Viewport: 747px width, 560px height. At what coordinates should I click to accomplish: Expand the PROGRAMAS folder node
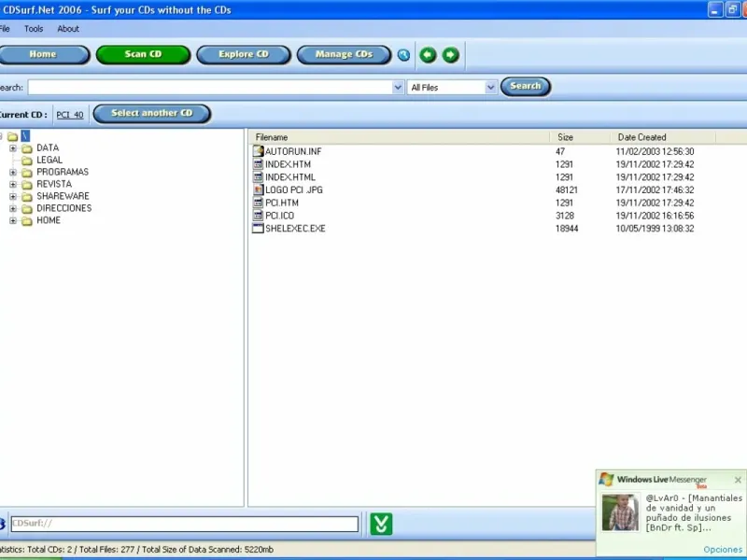click(x=13, y=173)
